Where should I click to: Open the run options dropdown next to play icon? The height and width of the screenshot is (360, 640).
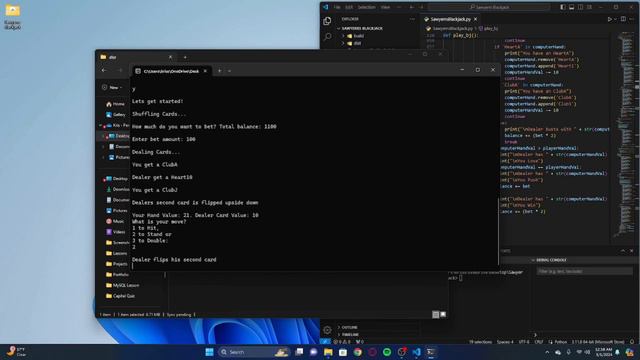(615, 19)
